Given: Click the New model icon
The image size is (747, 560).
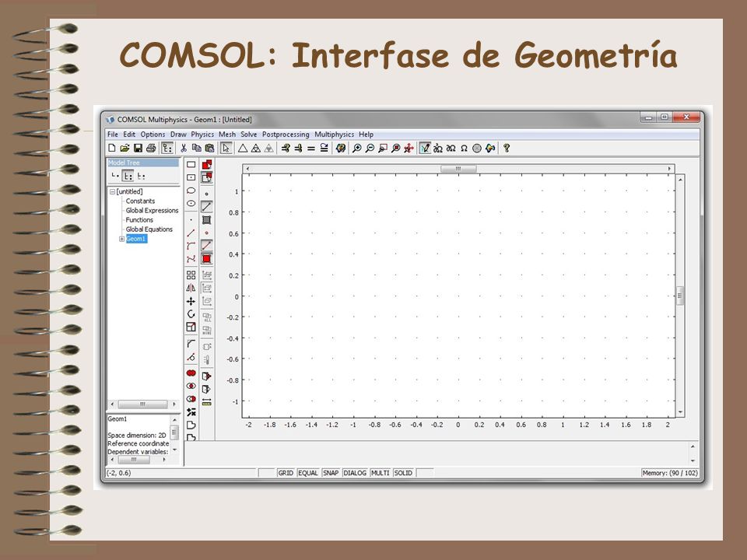Looking at the screenshot, I should tap(111, 148).
